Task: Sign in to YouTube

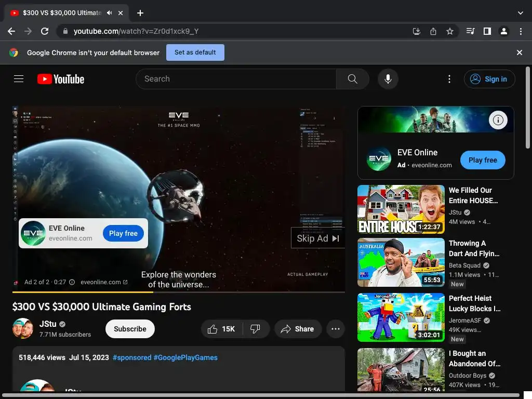Action: (x=489, y=79)
